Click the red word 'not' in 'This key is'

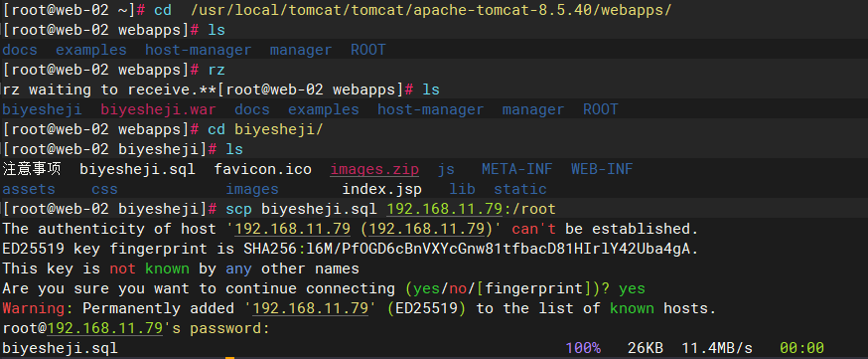[x=122, y=269]
